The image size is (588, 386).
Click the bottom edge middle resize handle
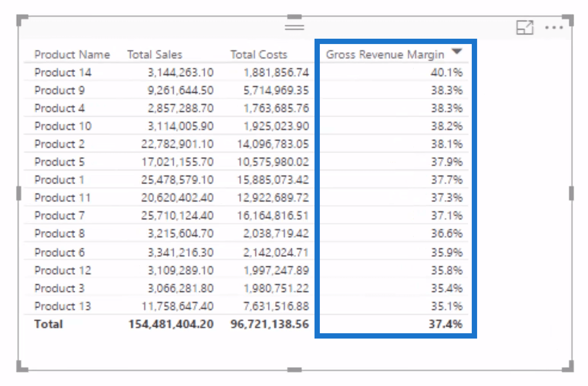click(294, 370)
